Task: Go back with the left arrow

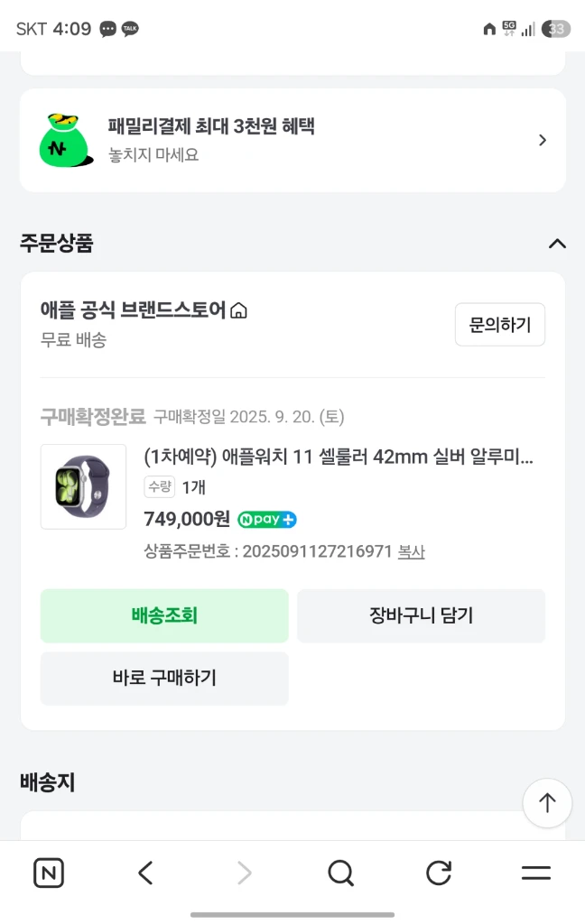Action: tap(145, 873)
